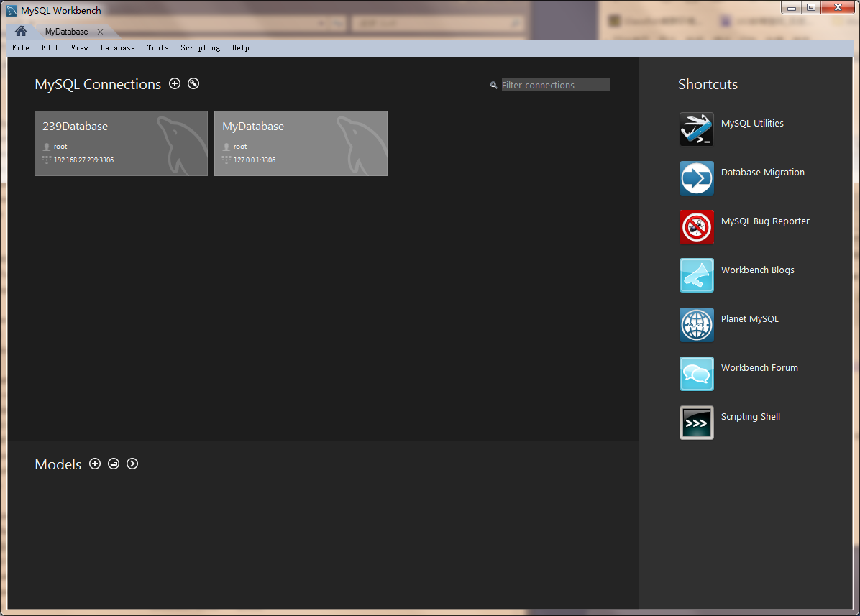Open Manage Server Connections wrench icon
This screenshot has width=860, height=616.
pyautogui.click(x=193, y=83)
